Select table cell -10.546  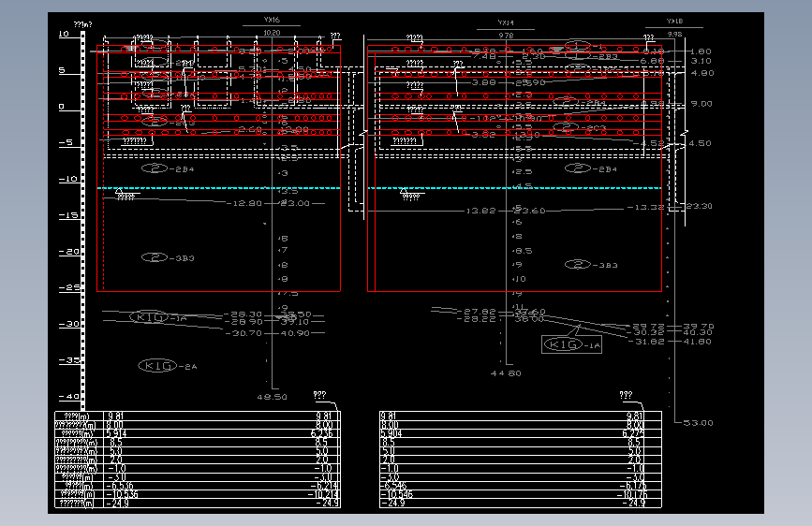(397, 494)
